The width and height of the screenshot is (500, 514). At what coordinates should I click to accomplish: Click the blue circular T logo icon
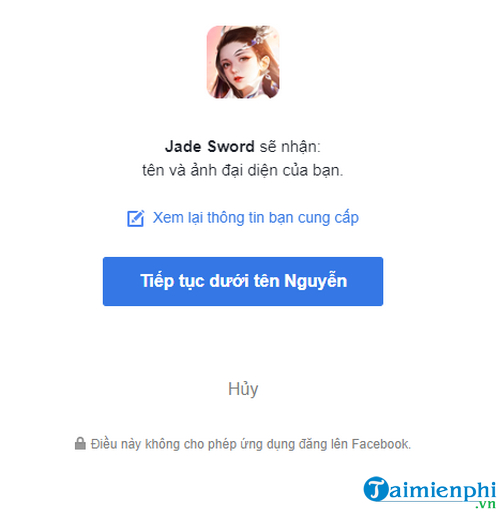(x=376, y=489)
